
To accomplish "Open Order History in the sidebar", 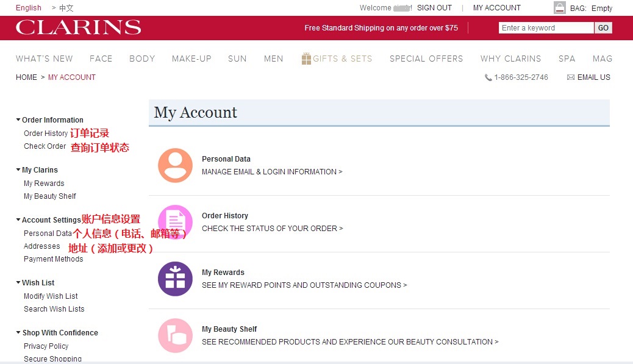I will tap(46, 133).
